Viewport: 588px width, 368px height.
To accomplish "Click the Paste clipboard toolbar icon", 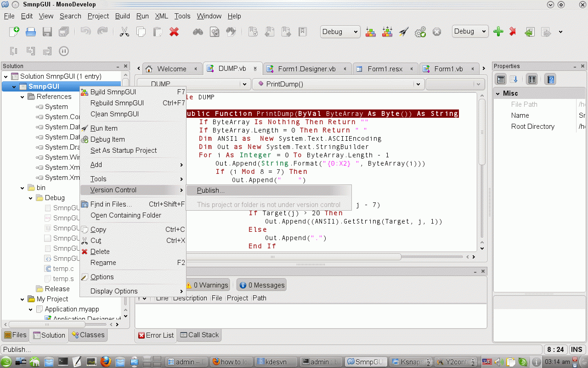I will pos(158,32).
